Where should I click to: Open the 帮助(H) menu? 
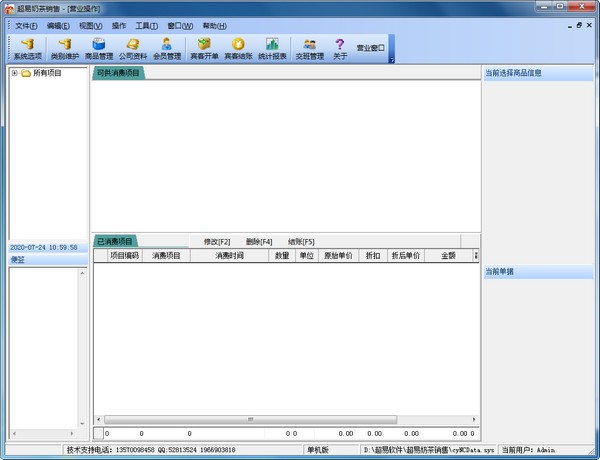click(214, 26)
